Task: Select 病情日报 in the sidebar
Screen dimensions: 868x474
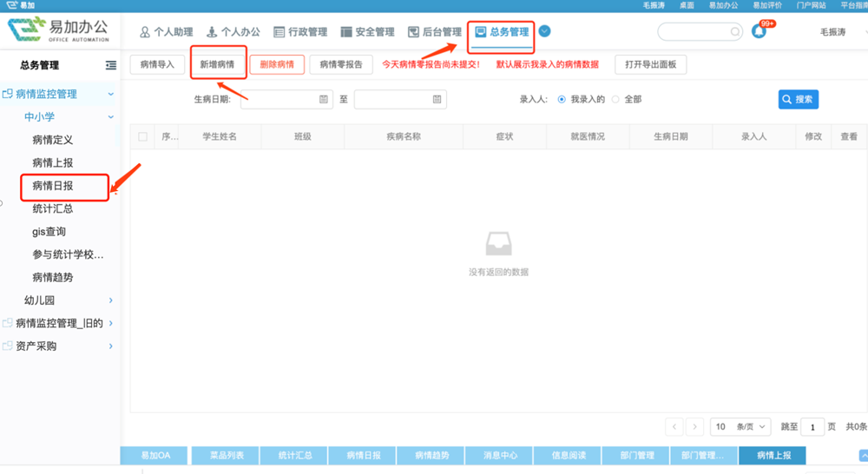Action: click(53, 186)
